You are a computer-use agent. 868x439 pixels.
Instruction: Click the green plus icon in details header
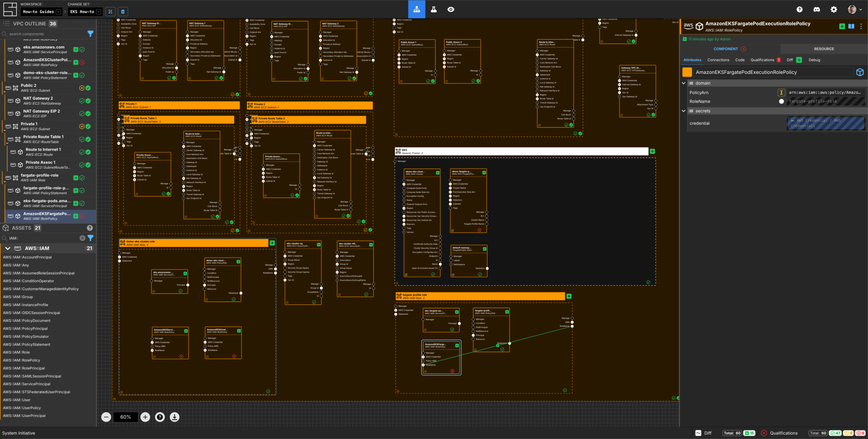coord(842,27)
